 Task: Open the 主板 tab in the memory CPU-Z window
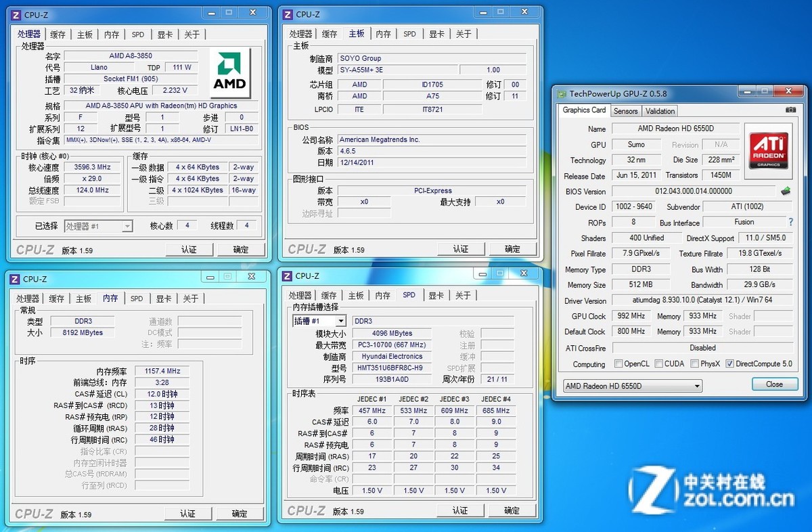(84, 298)
